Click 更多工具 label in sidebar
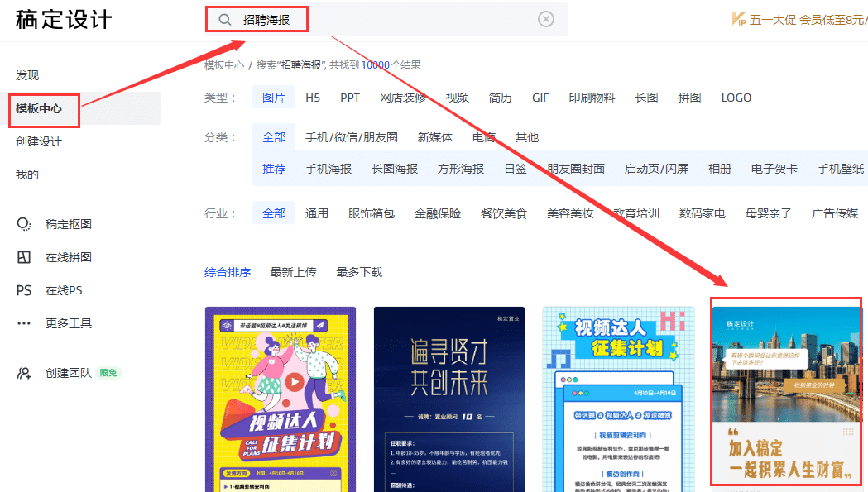The height and width of the screenshot is (492, 868). [69, 323]
